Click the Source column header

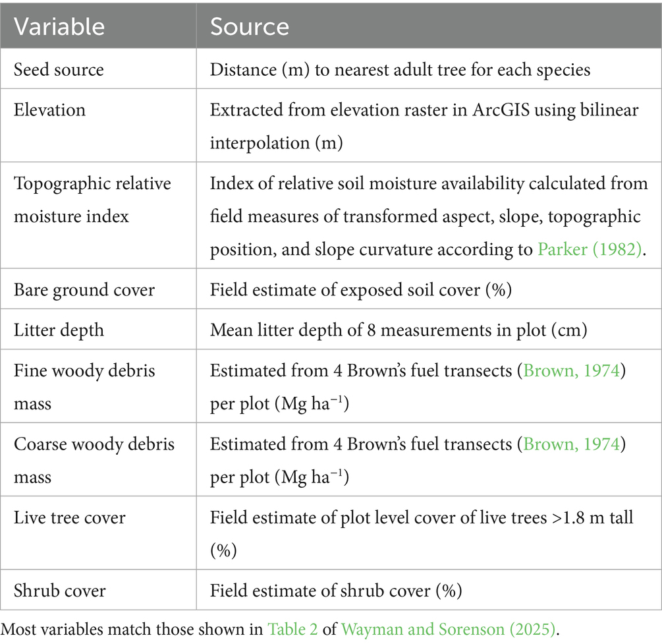point(249,26)
